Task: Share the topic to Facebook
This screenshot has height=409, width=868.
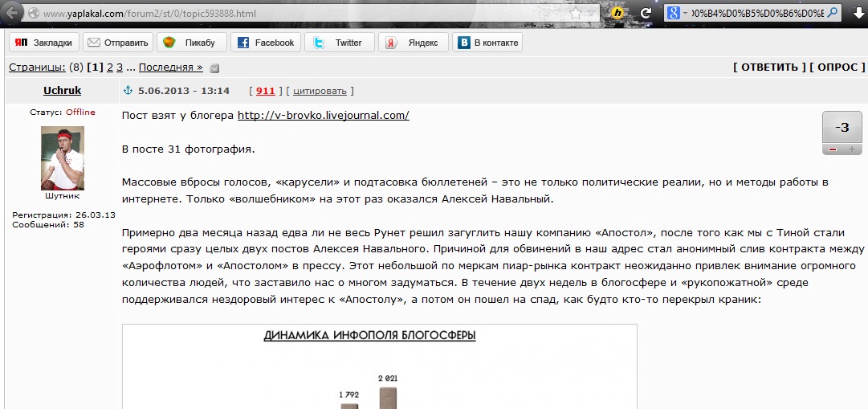Action: (x=264, y=43)
